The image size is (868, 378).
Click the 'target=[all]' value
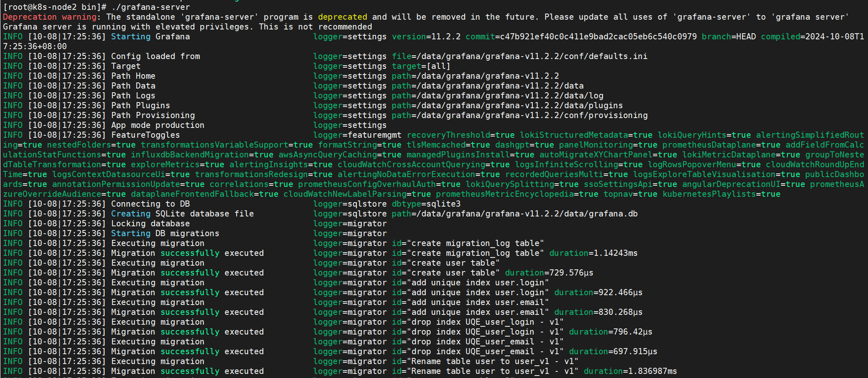tap(421, 66)
